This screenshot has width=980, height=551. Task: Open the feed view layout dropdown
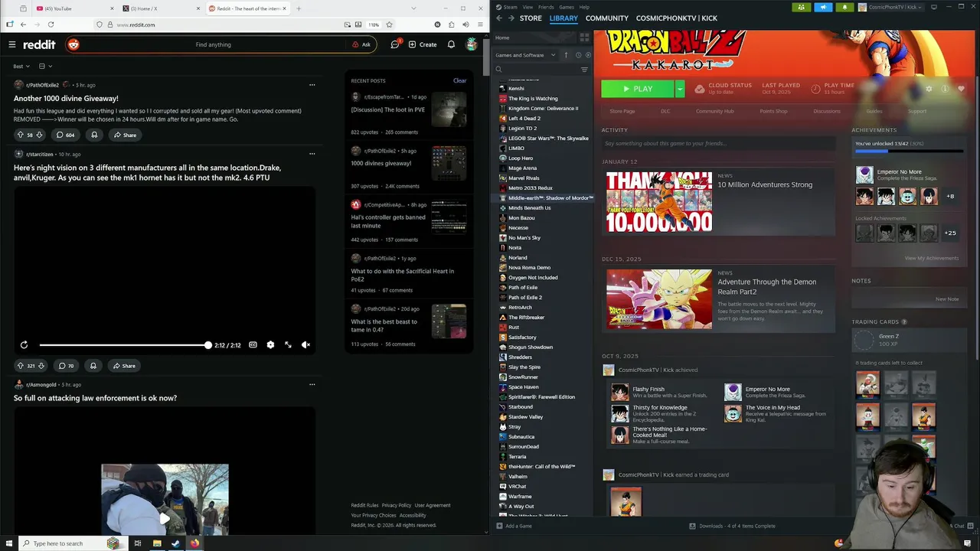(x=45, y=67)
